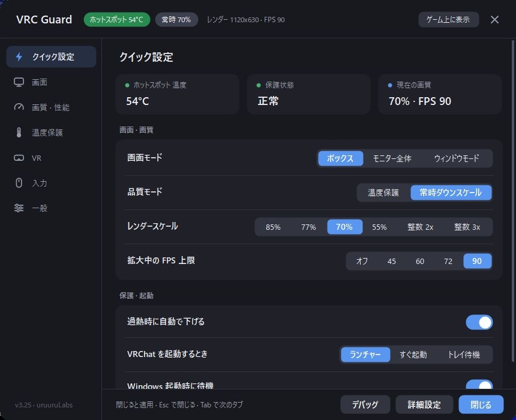Image resolution: width=516 pixels, height=420 pixels.
Task: Click the lightning bolt quick settings icon
Action: [x=19, y=57]
